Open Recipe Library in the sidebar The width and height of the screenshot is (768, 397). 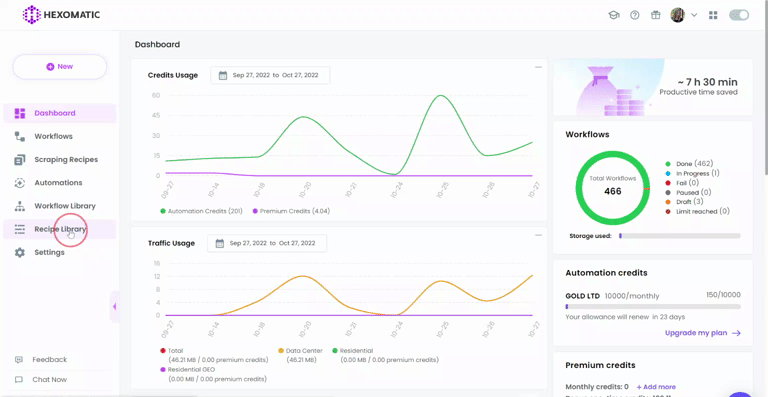pos(60,229)
